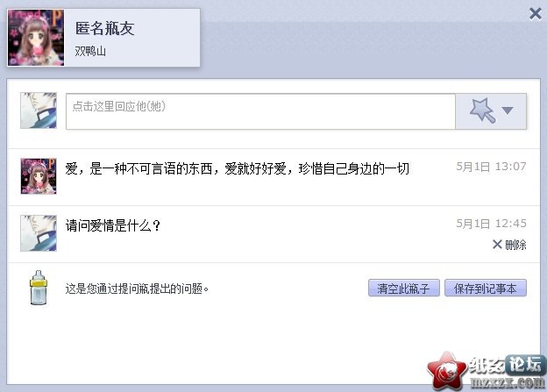547x392 pixels.
Task: Click the location text 双鸭山
Action: pyautogui.click(x=90, y=52)
